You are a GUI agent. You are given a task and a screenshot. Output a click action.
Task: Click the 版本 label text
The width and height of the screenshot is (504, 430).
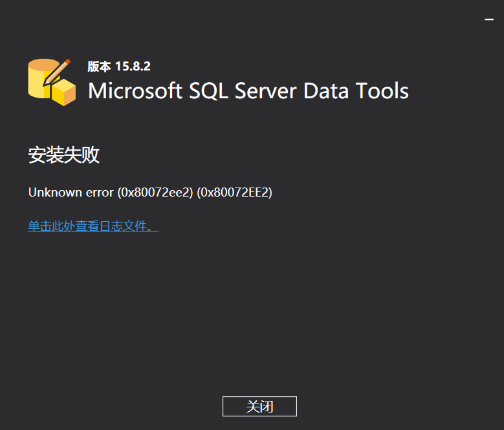[99, 67]
